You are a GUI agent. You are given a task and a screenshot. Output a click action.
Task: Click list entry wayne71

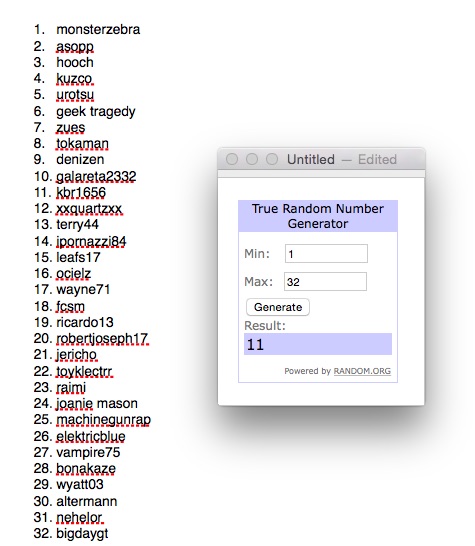(83, 290)
